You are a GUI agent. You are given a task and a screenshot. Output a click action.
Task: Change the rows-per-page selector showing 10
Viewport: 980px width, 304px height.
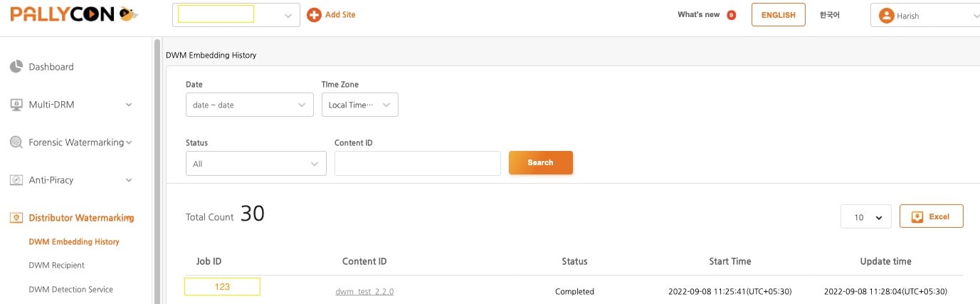pyautogui.click(x=865, y=217)
